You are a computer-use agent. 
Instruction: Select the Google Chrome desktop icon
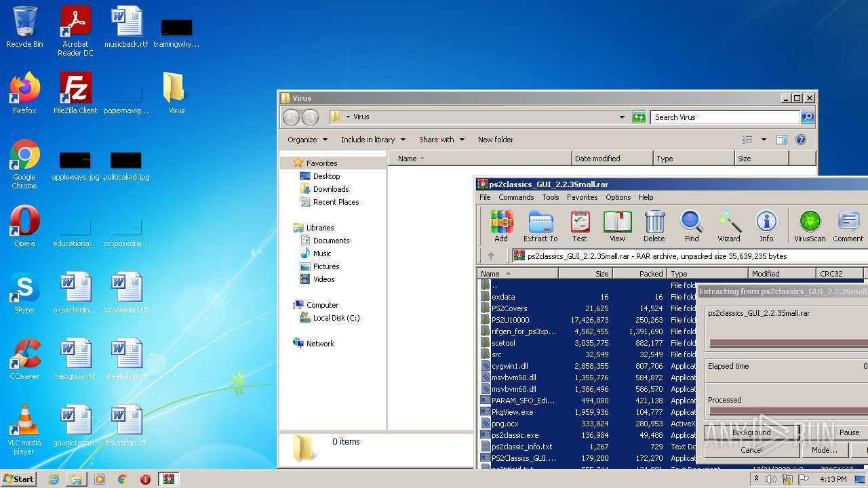[24, 164]
